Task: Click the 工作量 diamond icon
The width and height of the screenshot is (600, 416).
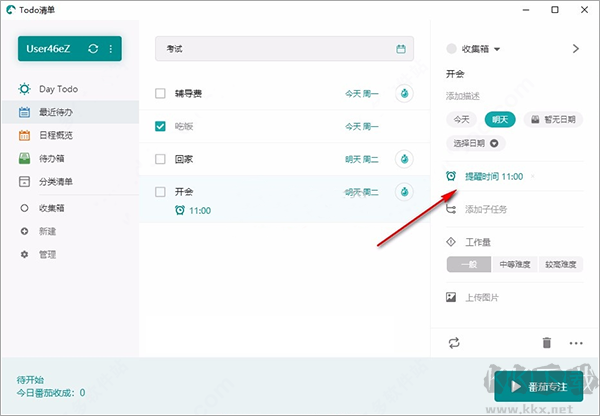Action: [451, 242]
